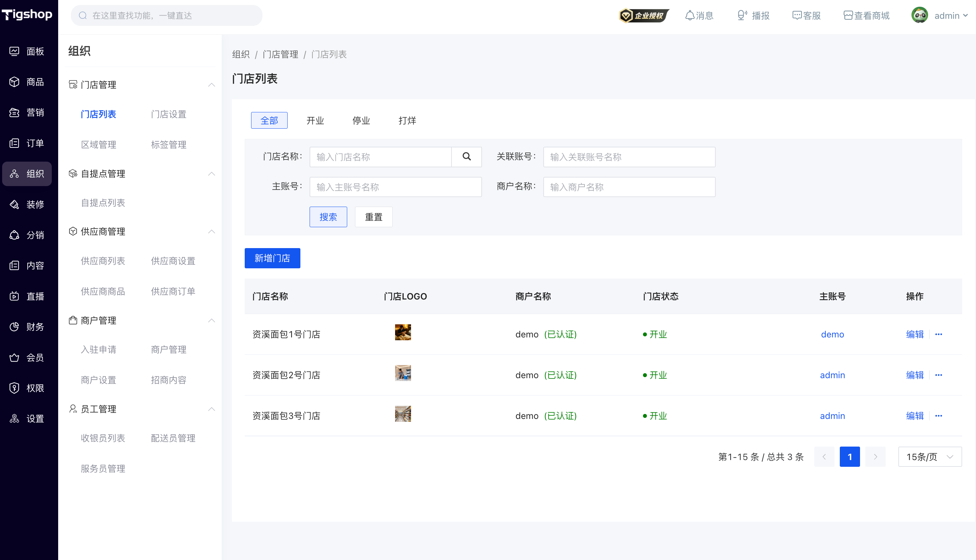Click the 企业授权 license badge
The width and height of the screenshot is (976, 560).
pyautogui.click(x=644, y=16)
